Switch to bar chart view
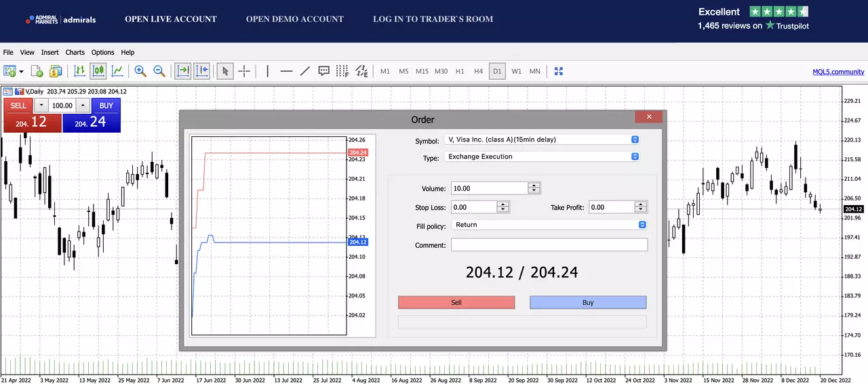This screenshot has height=384, width=868. pyautogui.click(x=80, y=71)
